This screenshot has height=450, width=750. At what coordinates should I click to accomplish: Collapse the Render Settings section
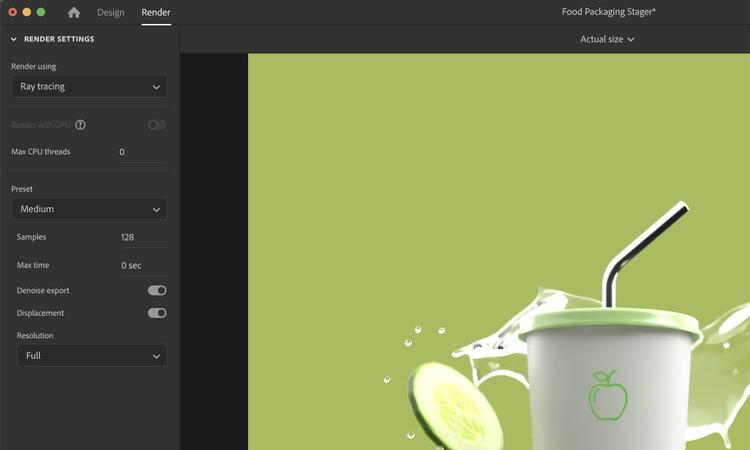pos(14,39)
